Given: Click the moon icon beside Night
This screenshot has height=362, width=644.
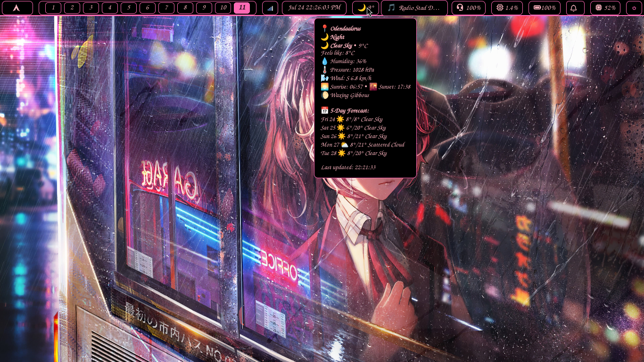Looking at the screenshot, I should pyautogui.click(x=324, y=37).
